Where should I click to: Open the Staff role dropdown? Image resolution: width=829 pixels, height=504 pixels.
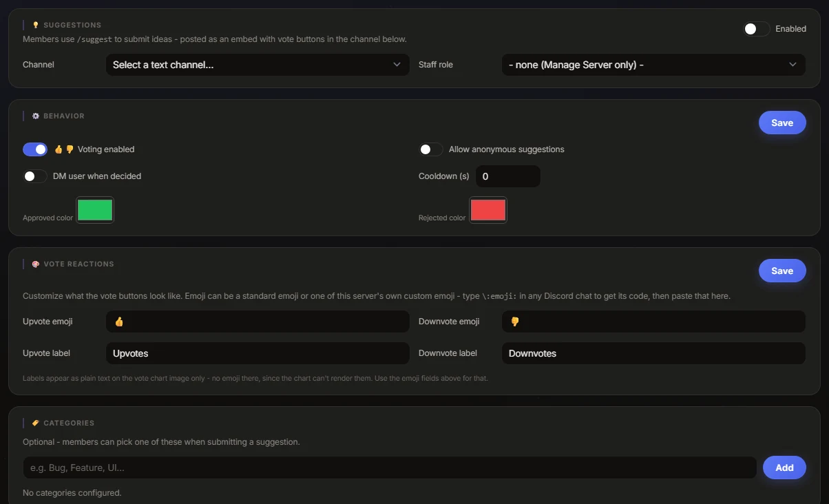point(653,65)
